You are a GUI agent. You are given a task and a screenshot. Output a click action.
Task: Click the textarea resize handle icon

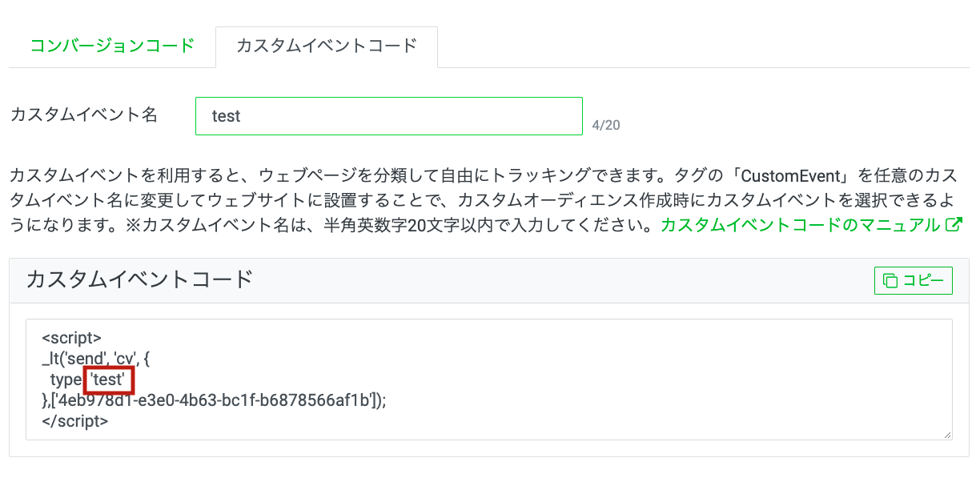click(x=947, y=434)
